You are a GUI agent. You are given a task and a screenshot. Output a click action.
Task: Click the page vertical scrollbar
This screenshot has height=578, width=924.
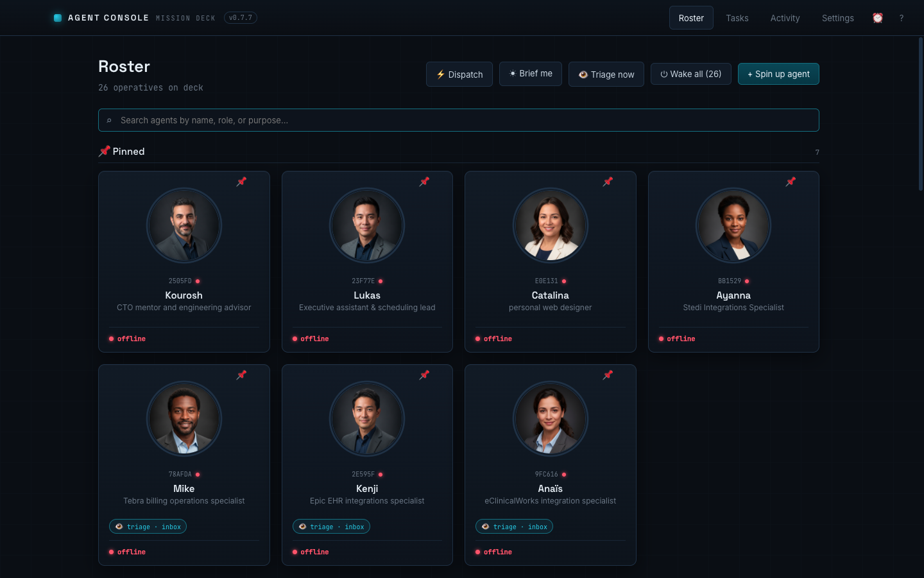coord(920,114)
